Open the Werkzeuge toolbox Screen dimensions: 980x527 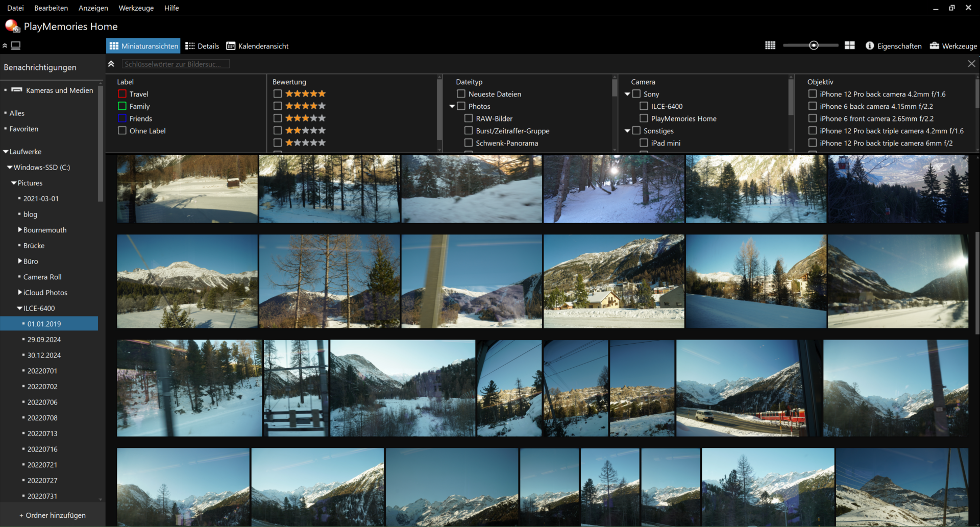953,46
